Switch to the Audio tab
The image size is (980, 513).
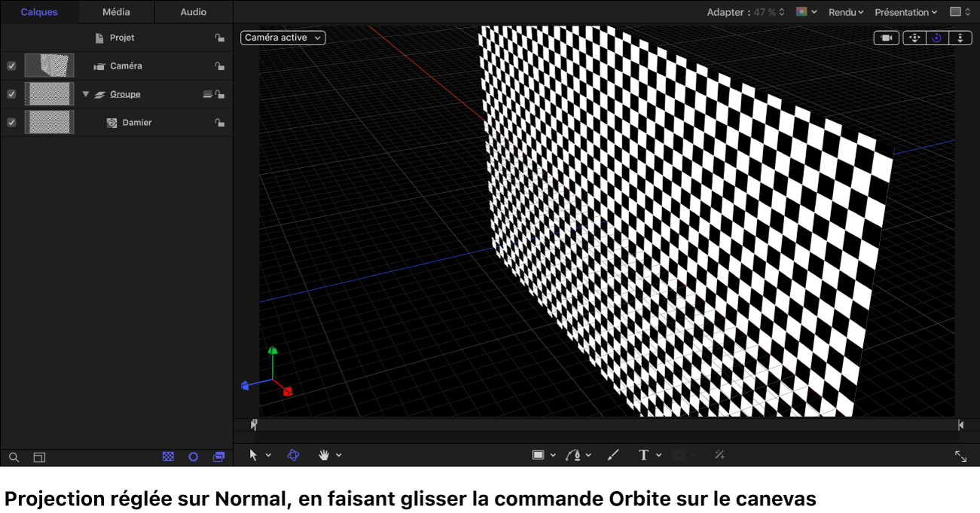194,12
